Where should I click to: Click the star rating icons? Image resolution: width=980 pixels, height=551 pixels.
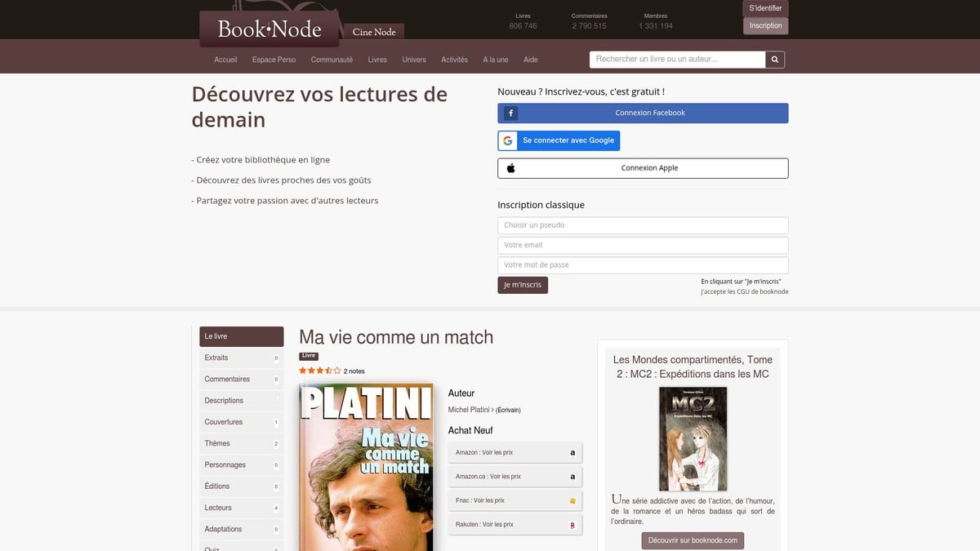320,371
